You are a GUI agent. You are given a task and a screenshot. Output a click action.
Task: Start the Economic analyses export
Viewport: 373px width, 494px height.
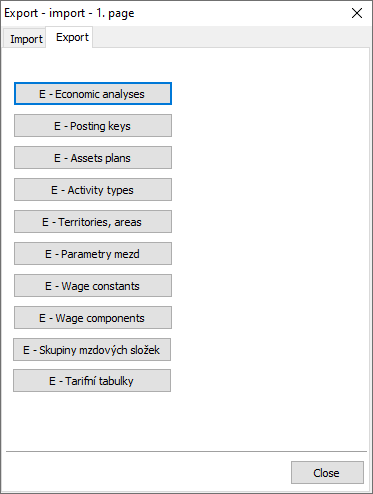pos(93,94)
